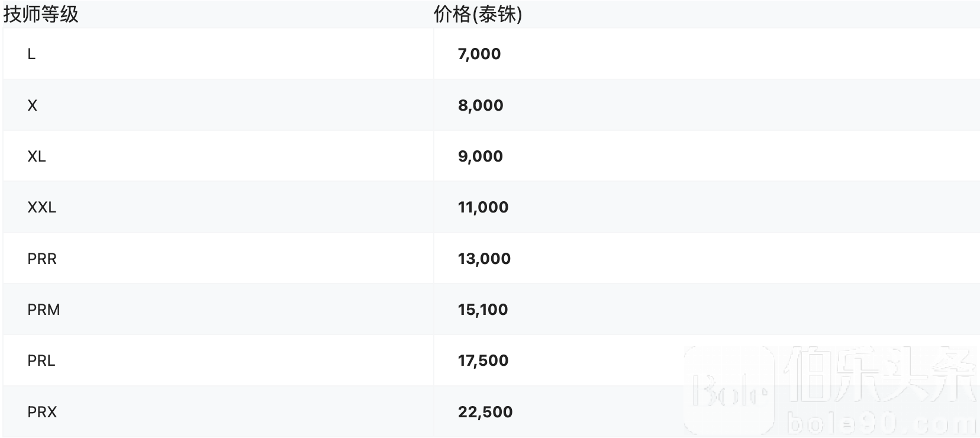Click the 22,500 price value
This screenshot has height=438, width=980.
(485, 412)
